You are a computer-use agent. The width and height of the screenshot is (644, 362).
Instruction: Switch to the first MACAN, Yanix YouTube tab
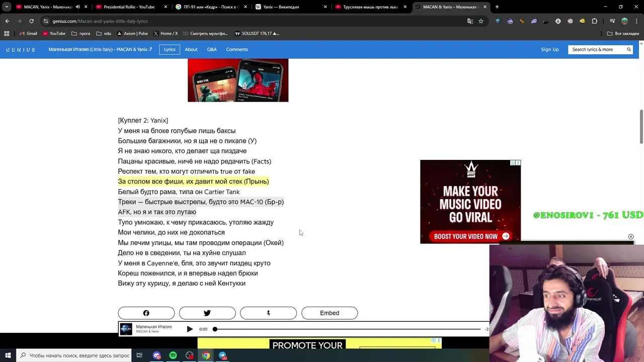pos(45,7)
